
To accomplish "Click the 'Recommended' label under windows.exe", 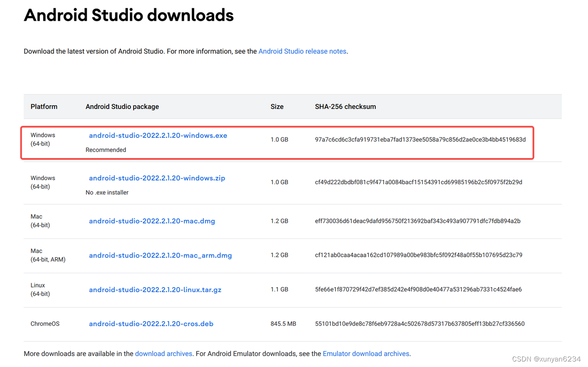I will pos(106,150).
